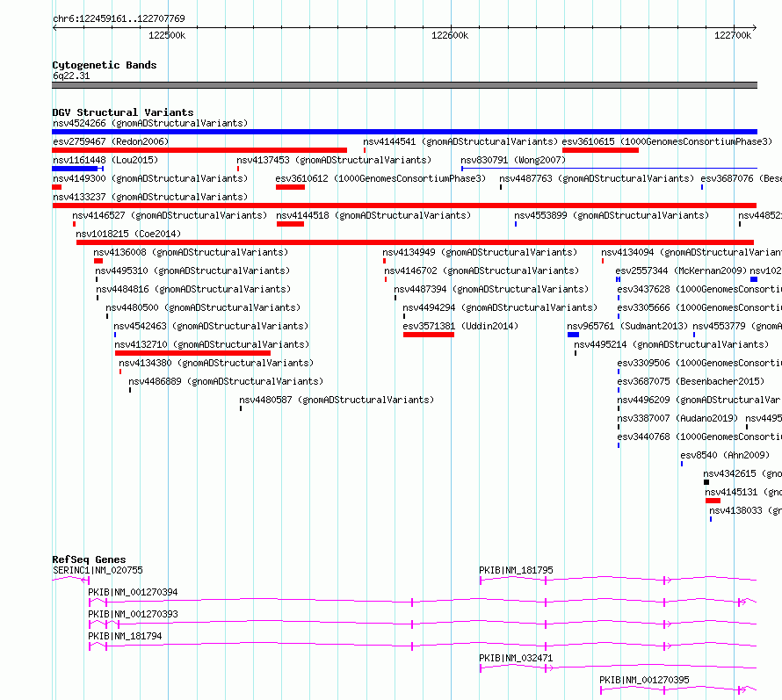Open nsv1161448 (Lou2015) variant
The image size is (782, 700).
(x=105, y=160)
